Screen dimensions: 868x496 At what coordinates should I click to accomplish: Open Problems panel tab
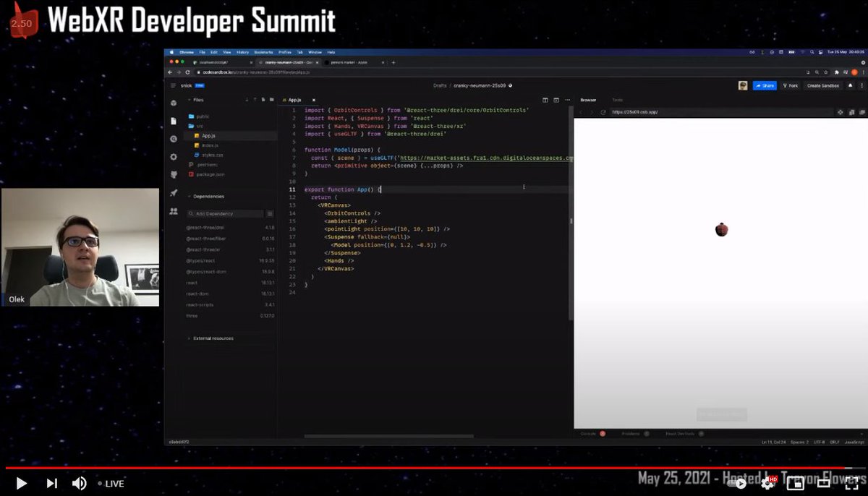pyautogui.click(x=635, y=434)
